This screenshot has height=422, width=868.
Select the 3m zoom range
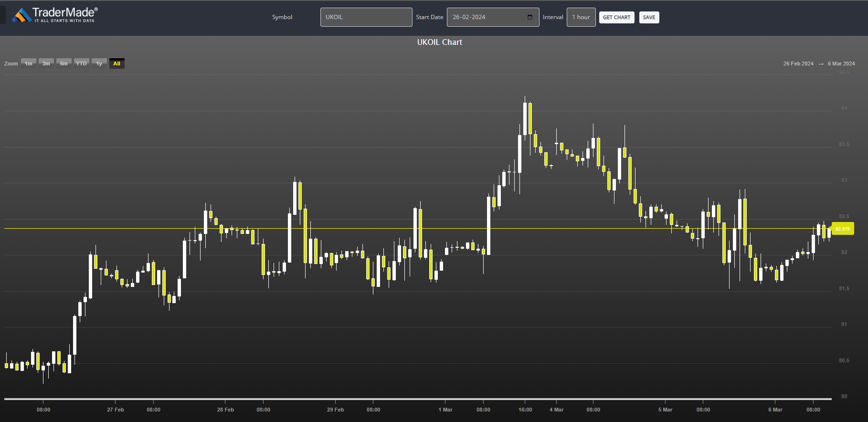pyautogui.click(x=46, y=63)
